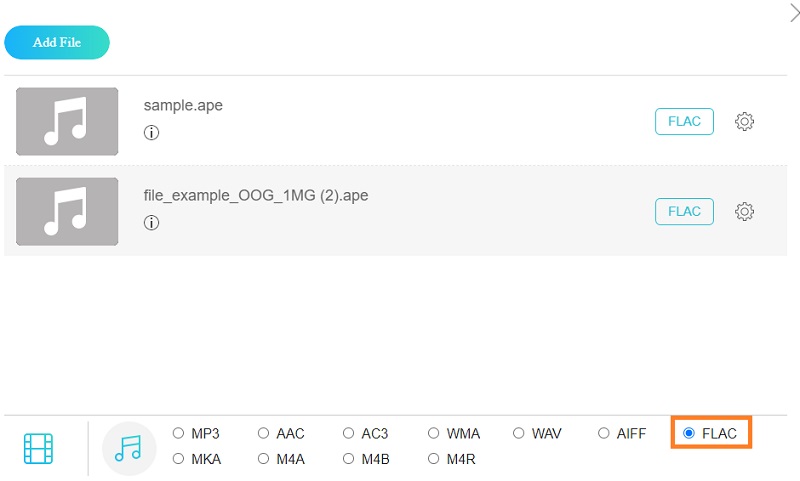Select the M4R ringtone format

click(434, 459)
